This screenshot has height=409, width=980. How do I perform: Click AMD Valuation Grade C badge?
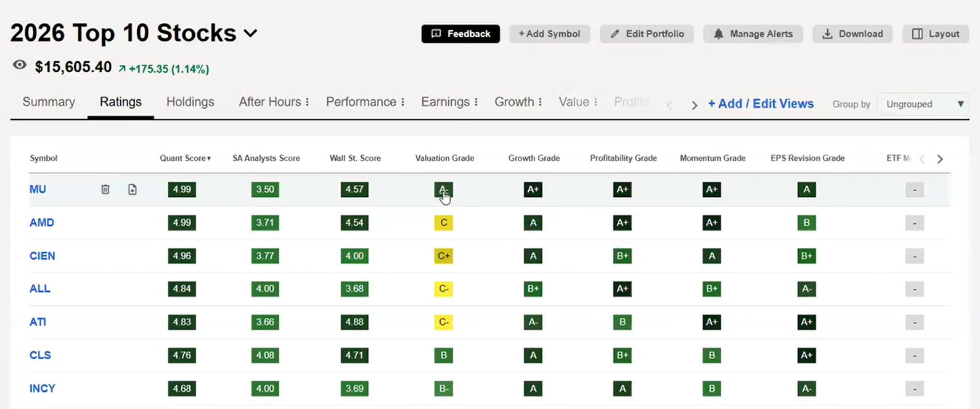tap(444, 223)
